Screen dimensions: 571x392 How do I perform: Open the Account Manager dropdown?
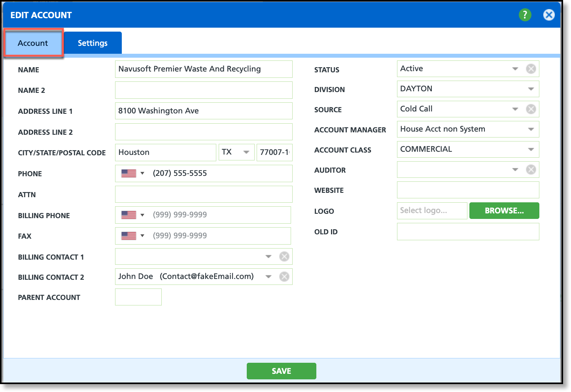pos(531,129)
